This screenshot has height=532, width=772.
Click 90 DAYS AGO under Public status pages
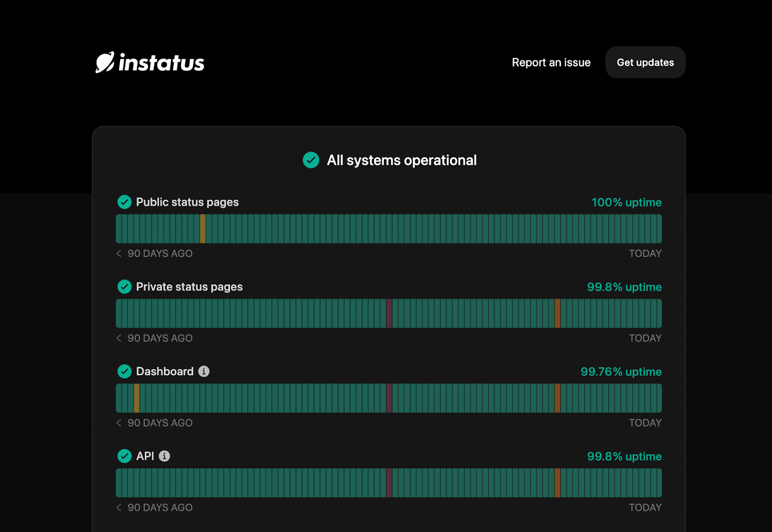160,254
